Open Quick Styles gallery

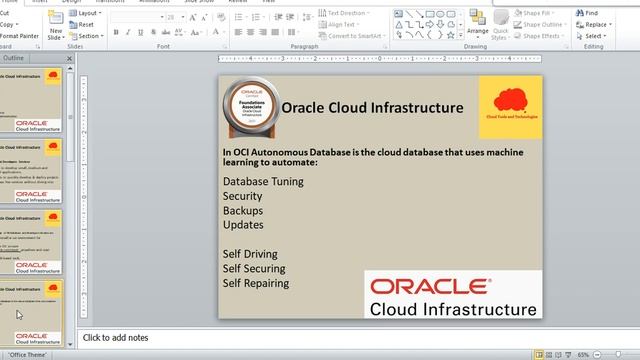point(500,25)
